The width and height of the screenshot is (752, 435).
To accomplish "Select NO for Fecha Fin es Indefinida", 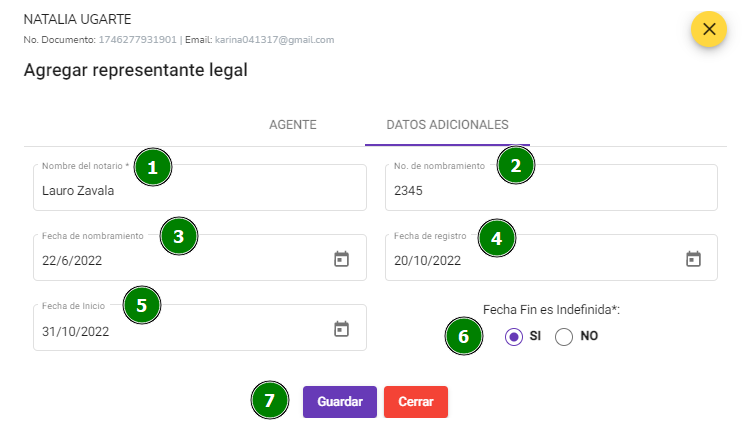I will click(x=564, y=337).
